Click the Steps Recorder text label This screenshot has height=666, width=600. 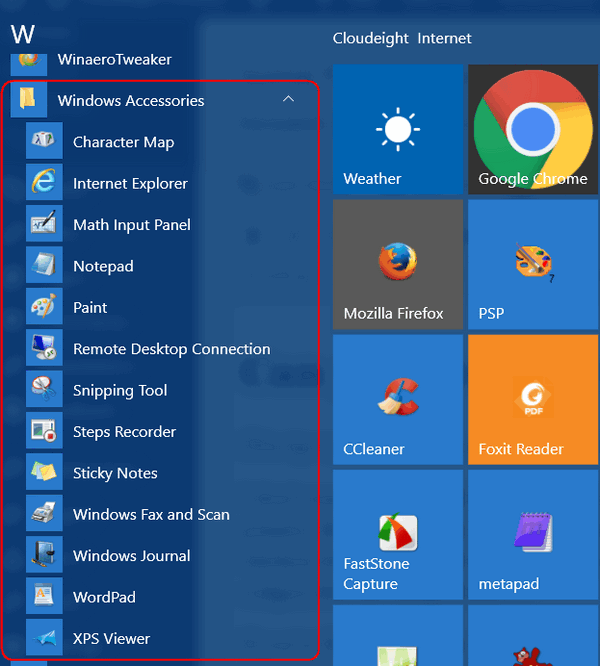pos(124,432)
